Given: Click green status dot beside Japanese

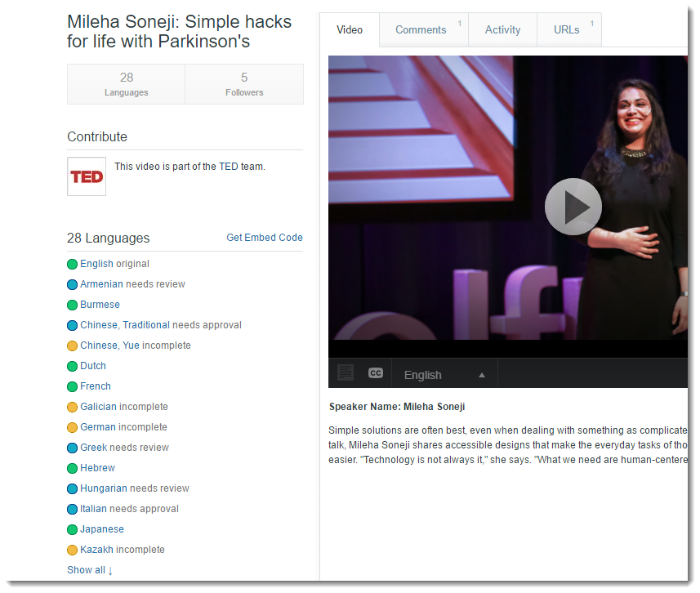Looking at the screenshot, I should pyautogui.click(x=72, y=529).
